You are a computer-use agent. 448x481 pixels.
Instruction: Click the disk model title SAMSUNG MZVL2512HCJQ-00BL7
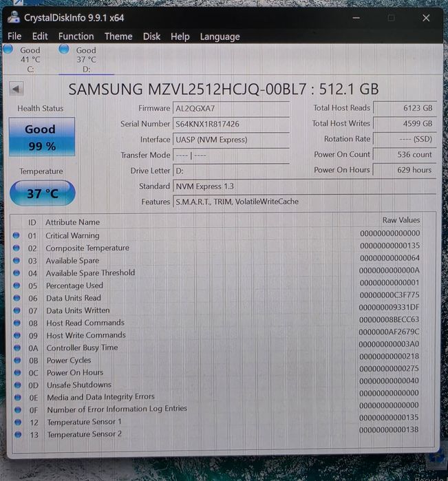pyautogui.click(x=187, y=89)
